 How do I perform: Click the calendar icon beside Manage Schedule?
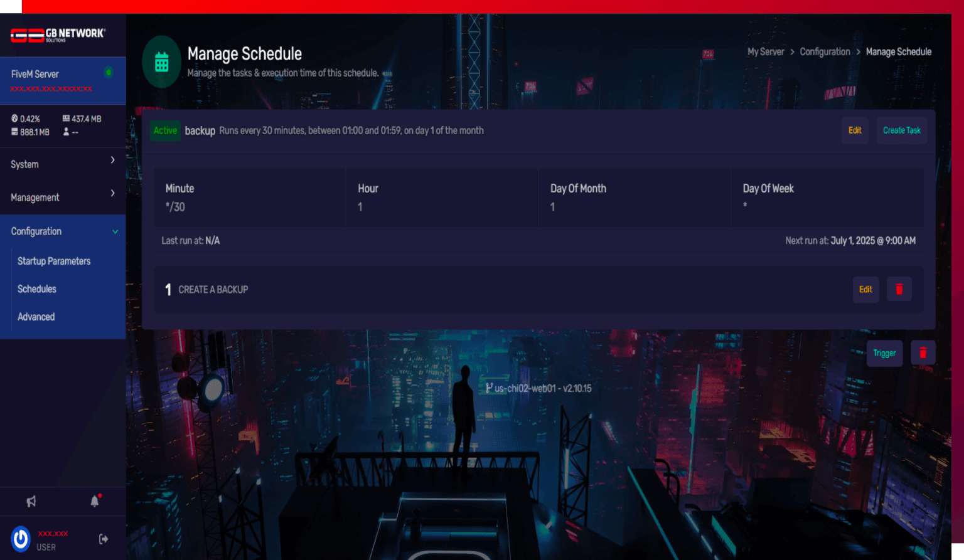click(162, 61)
